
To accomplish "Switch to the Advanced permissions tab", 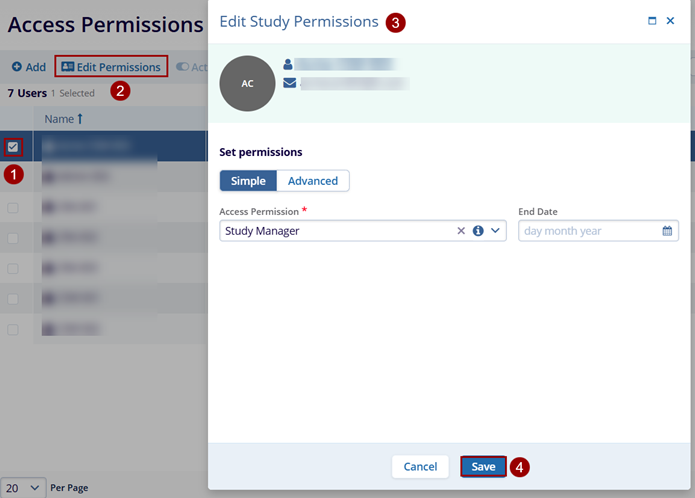I will [313, 181].
